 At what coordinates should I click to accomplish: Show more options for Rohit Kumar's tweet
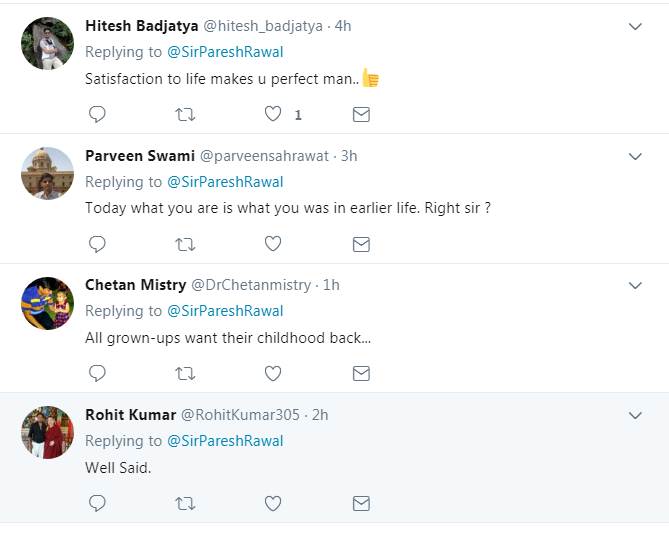(x=635, y=415)
